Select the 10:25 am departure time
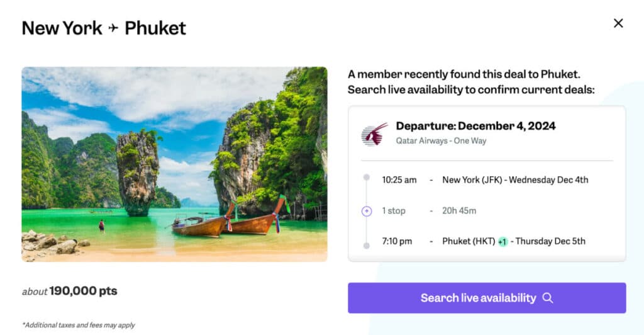The height and width of the screenshot is (335, 644). (399, 180)
